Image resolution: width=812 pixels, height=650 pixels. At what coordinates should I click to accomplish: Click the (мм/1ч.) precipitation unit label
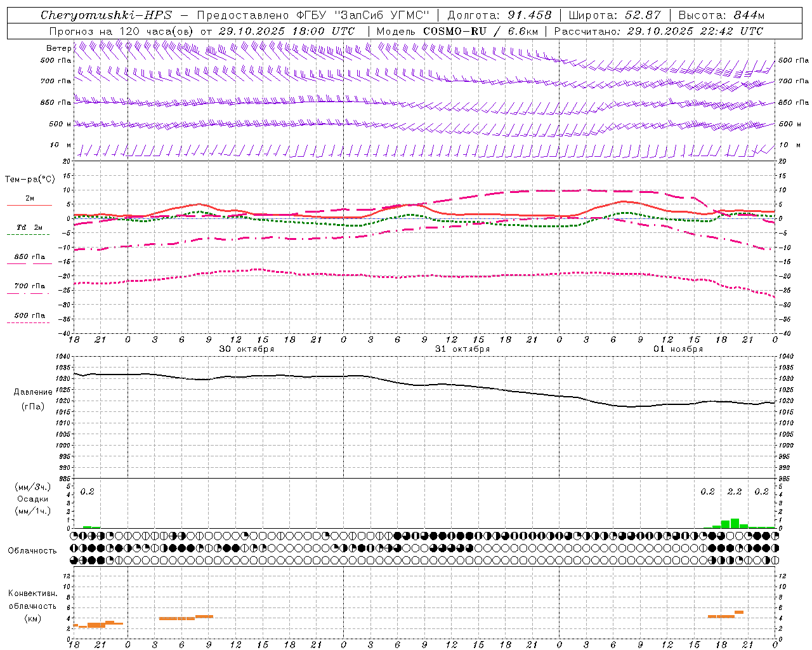coord(33,511)
